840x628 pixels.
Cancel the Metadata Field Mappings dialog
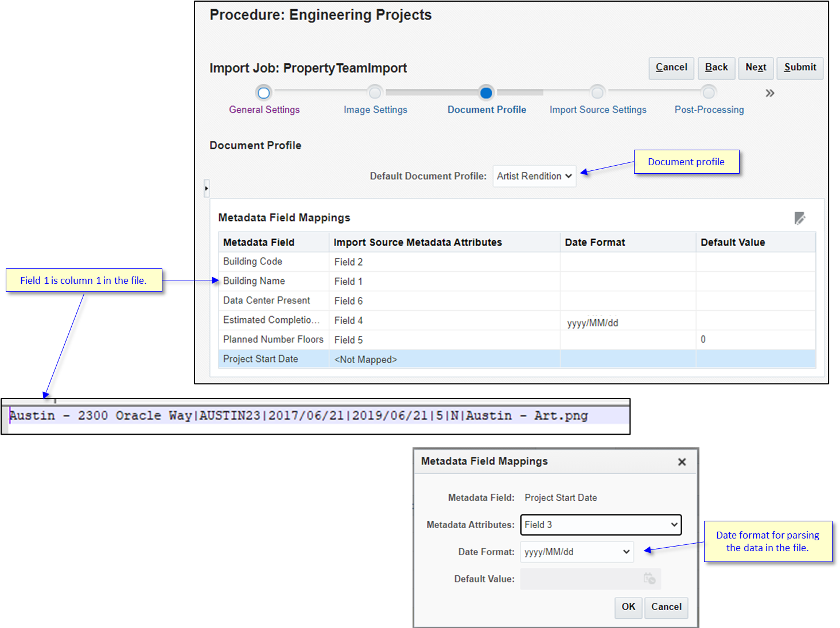(x=666, y=607)
